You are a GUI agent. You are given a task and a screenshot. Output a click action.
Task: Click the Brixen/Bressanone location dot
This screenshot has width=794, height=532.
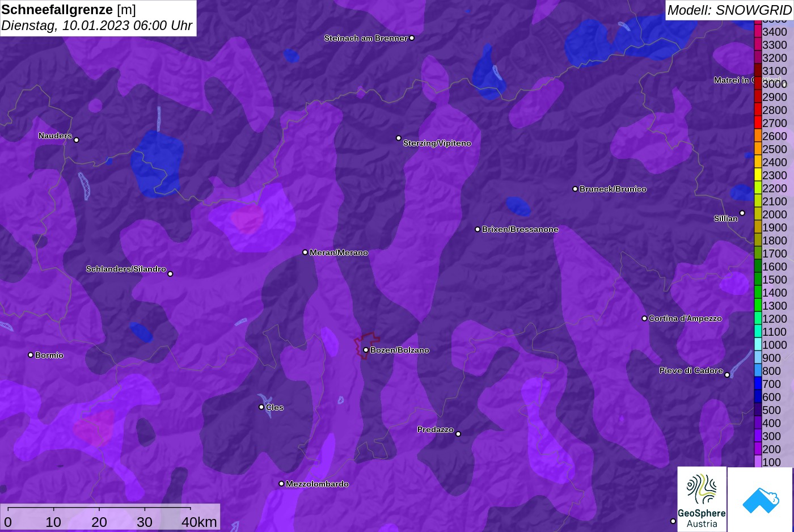(x=478, y=229)
